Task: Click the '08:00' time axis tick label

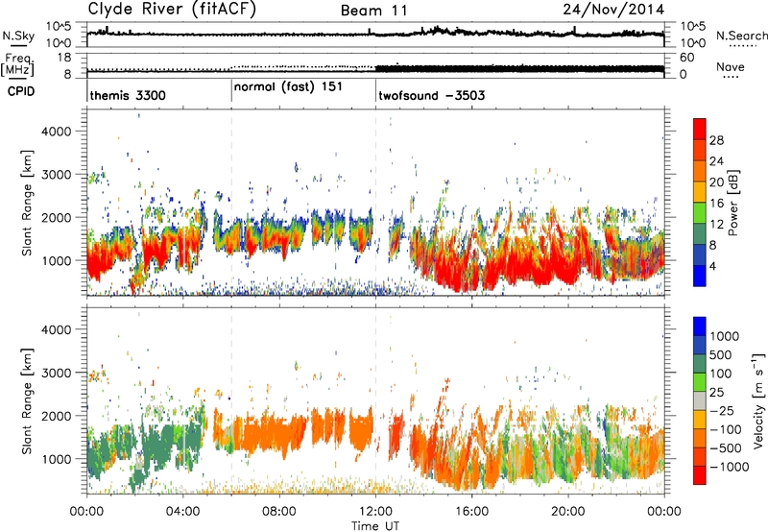Action: (x=279, y=512)
